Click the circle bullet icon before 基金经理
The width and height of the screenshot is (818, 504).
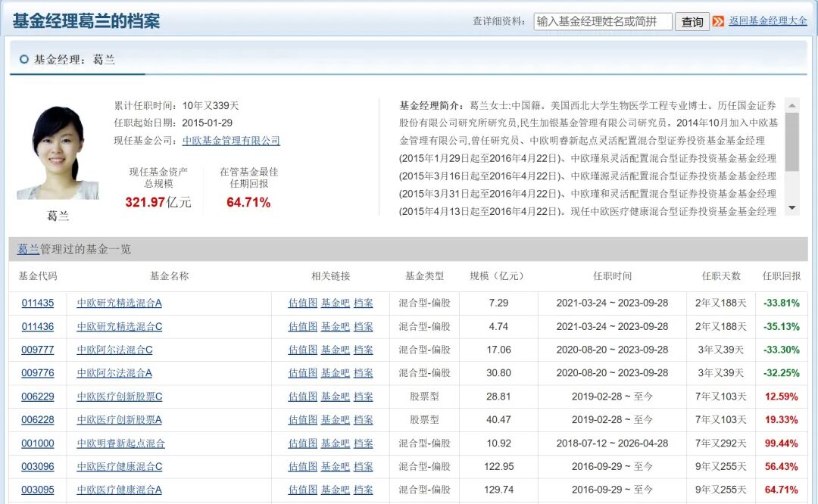coord(24,60)
